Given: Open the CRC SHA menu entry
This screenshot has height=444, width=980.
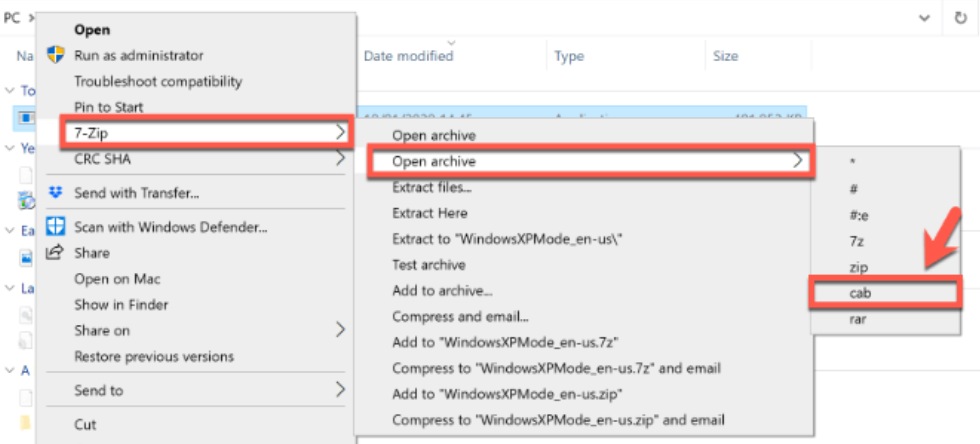Looking at the screenshot, I should [x=102, y=159].
